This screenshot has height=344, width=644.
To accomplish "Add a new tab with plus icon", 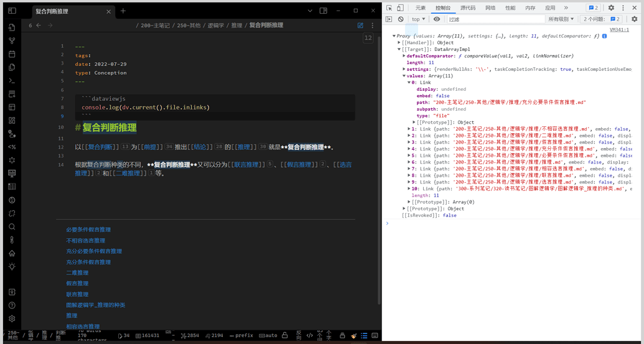I will (123, 11).
